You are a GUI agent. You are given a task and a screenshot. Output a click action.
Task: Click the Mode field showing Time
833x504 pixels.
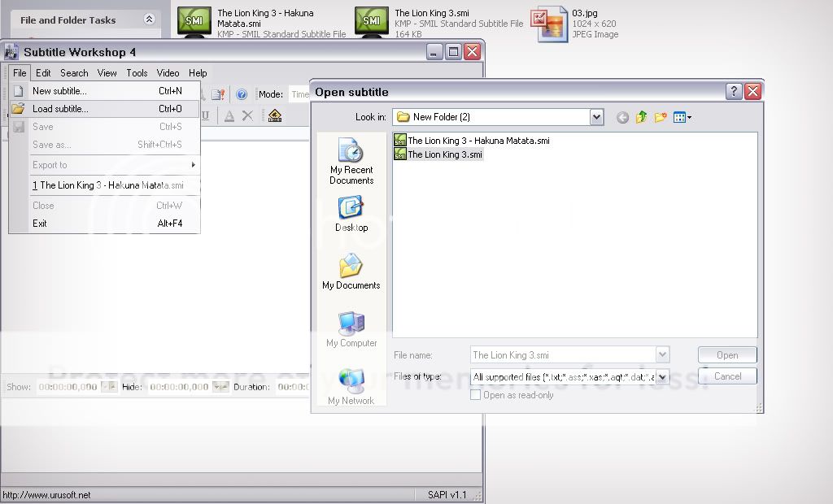(x=299, y=94)
